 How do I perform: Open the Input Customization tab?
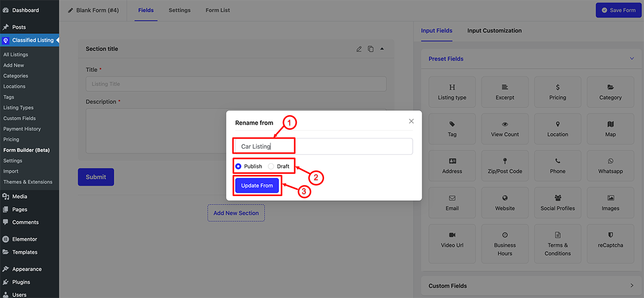click(x=494, y=31)
